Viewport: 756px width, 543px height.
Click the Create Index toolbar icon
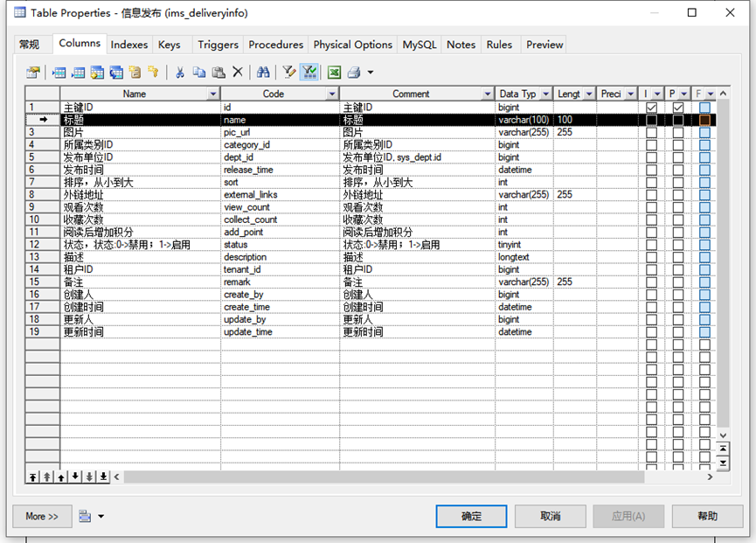click(135, 73)
